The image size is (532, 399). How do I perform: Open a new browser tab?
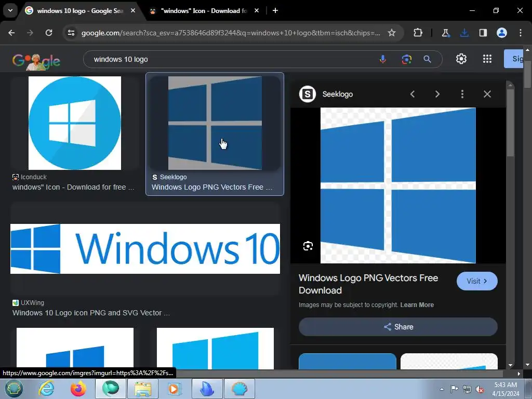(275, 10)
